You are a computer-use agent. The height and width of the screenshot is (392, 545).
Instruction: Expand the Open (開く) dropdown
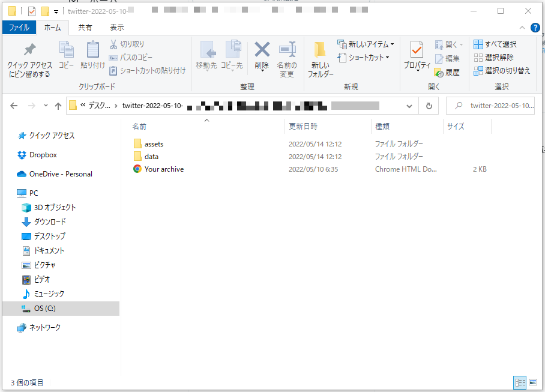[x=461, y=44]
